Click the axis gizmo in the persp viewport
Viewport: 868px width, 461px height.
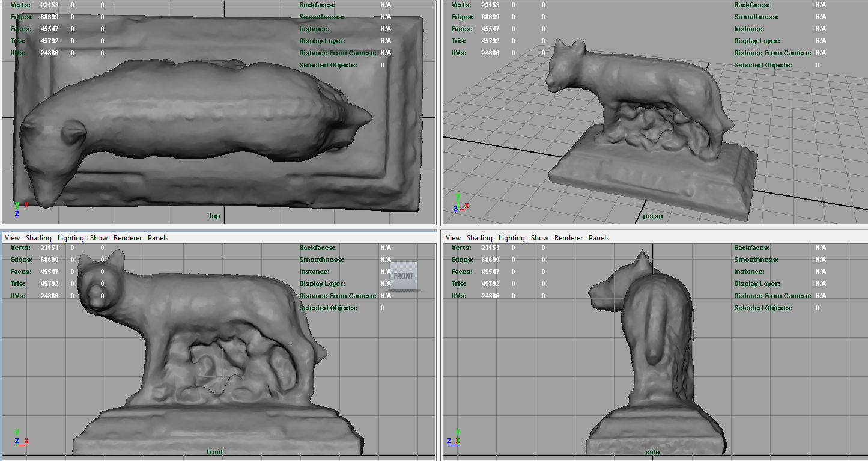[x=461, y=201]
